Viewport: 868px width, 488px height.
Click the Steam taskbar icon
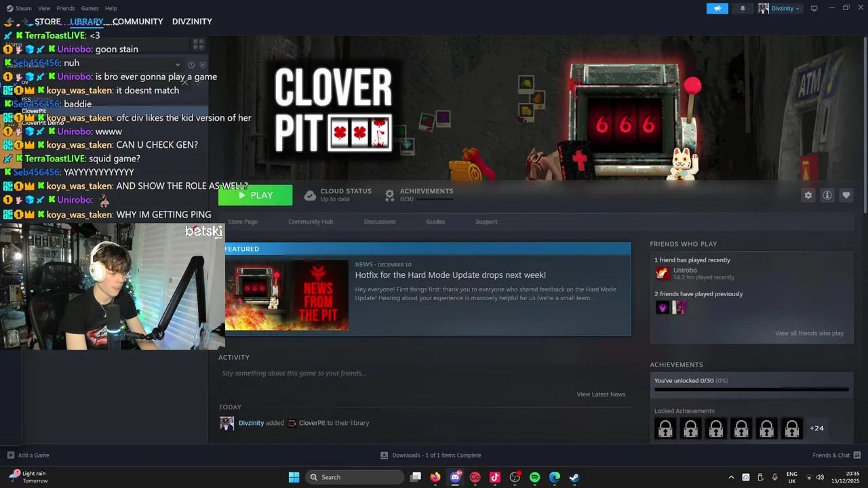tap(574, 477)
